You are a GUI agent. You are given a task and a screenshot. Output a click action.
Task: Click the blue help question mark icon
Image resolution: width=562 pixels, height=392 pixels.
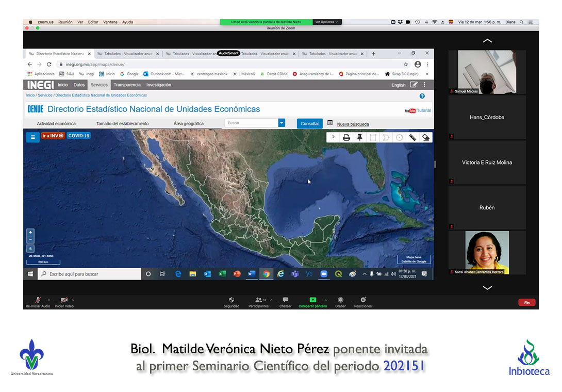(x=422, y=96)
